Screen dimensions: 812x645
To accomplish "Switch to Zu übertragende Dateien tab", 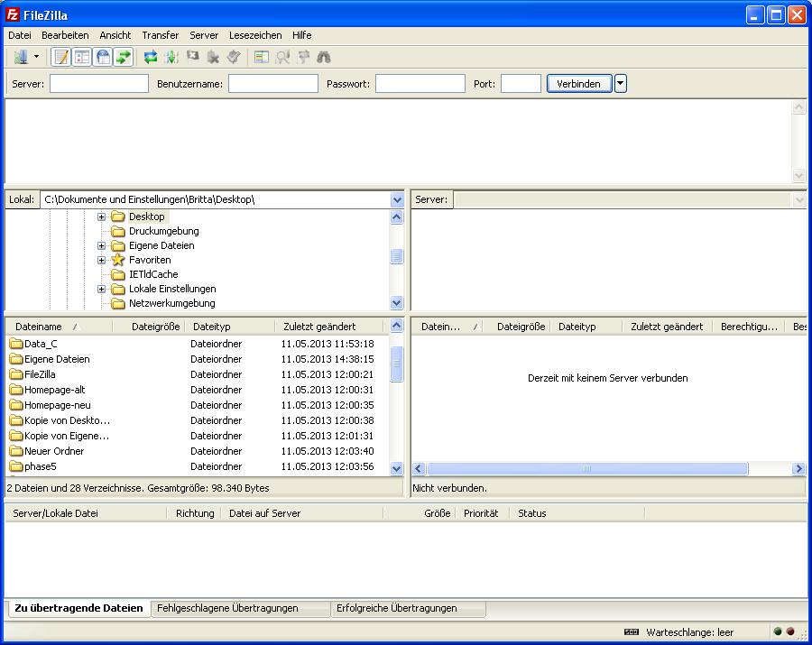I will [78, 608].
